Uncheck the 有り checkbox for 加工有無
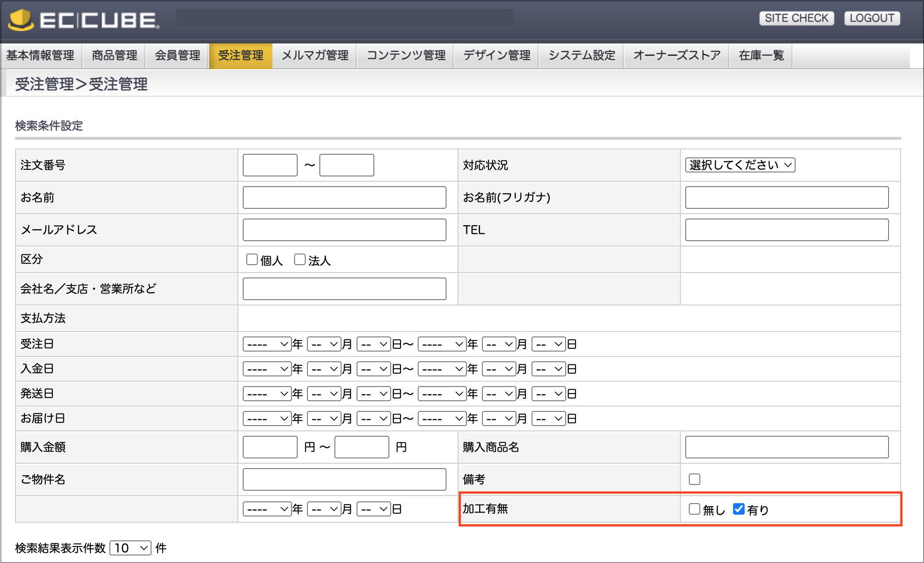This screenshot has width=924, height=563. point(738,509)
